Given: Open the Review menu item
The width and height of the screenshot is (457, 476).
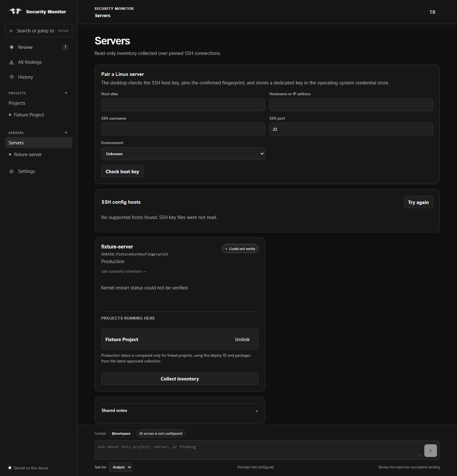Looking at the screenshot, I should point(38,47).
